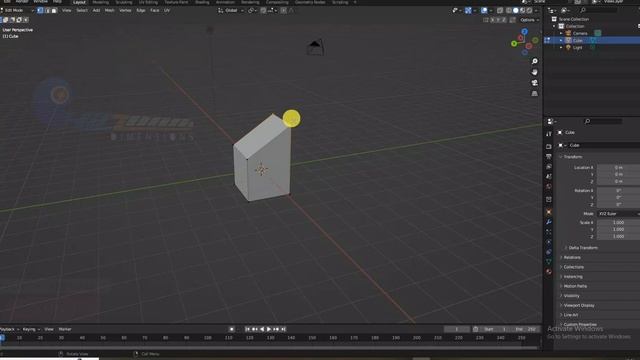Open the UV menu
This screenshot has width=640, height=360.
(x=167, y=10)
